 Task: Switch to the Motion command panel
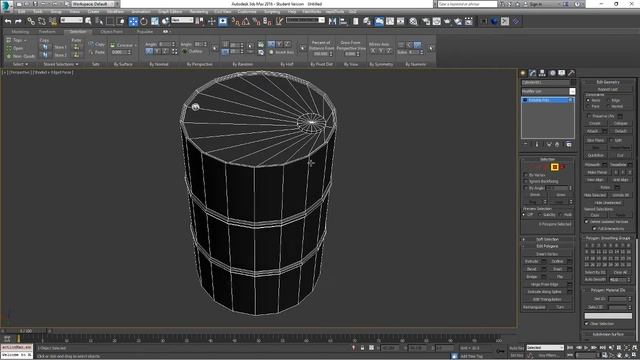[x=552, y=73]
